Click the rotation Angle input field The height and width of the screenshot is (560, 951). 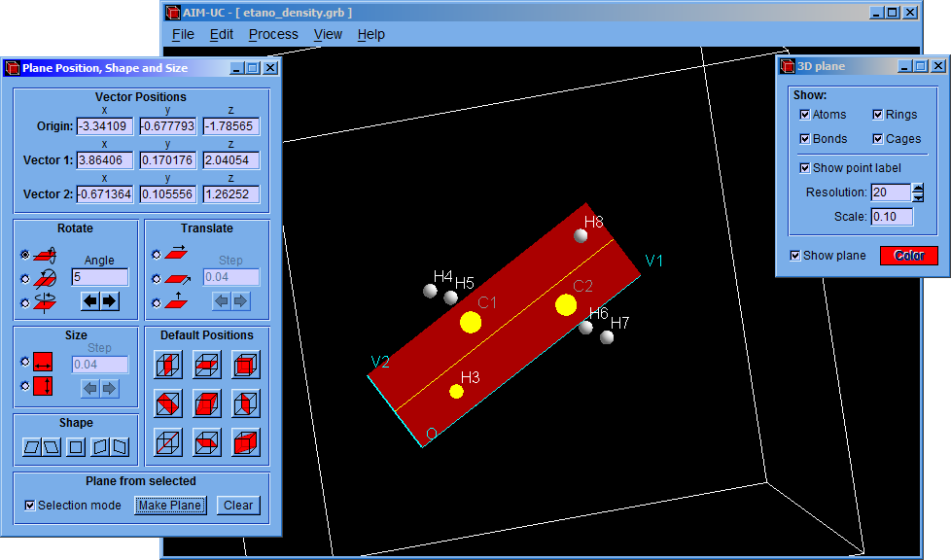coord(99,277)
